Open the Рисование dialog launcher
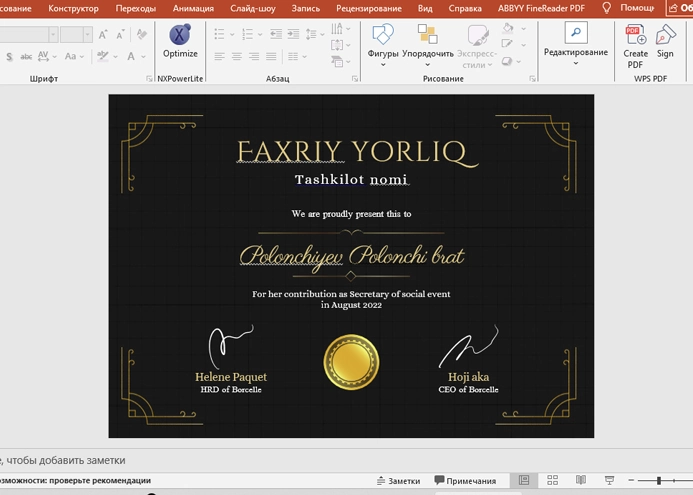Viewport: 693px width, 495px height. tap(532, 79)
